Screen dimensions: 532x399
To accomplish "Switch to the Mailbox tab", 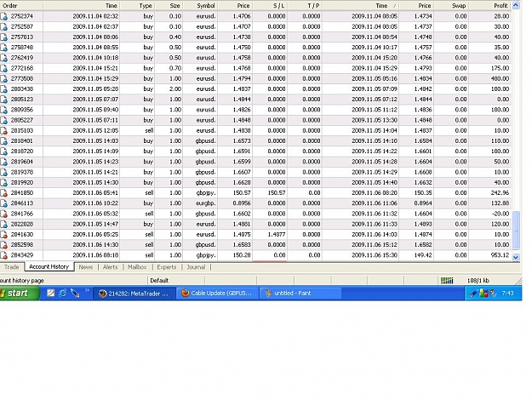I will [x=137, y=267].
